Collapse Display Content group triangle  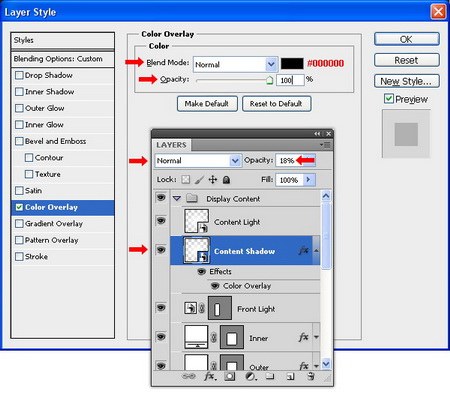coord(177,199)
